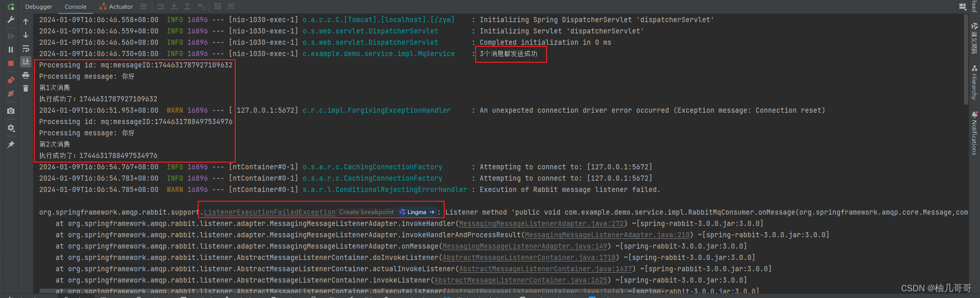The width and height of the screenshot is (980, 298).
Task: Click '执行成功了: 1744631788497534976' line
Action: click(98, 155)
